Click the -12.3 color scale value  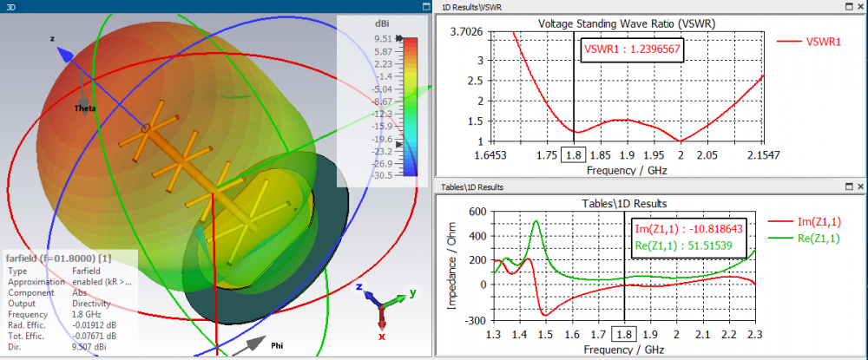[x=380, y=114]
